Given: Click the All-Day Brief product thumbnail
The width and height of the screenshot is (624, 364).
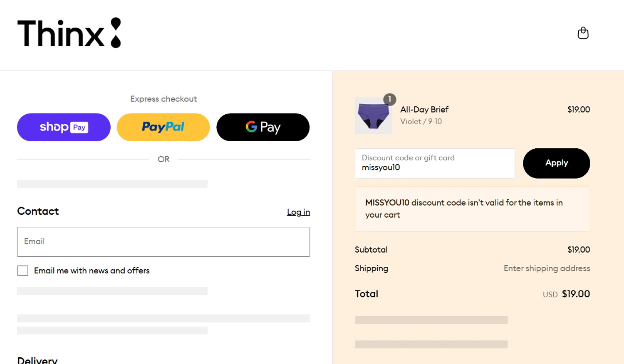Looking at the screenshot, I should pos(373,116).
